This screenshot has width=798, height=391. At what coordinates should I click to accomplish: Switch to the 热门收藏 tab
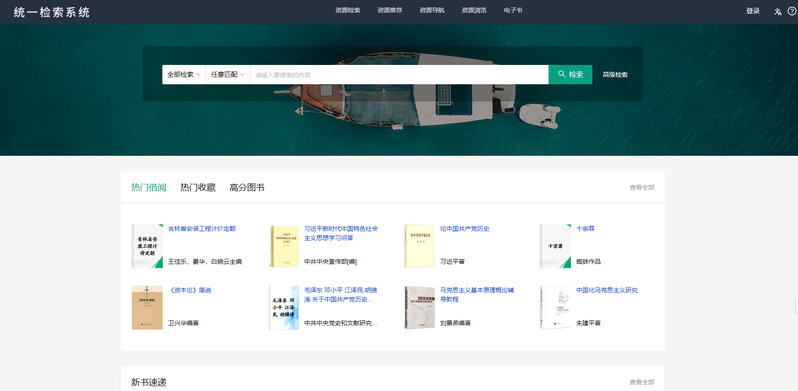tap(198, 187)
